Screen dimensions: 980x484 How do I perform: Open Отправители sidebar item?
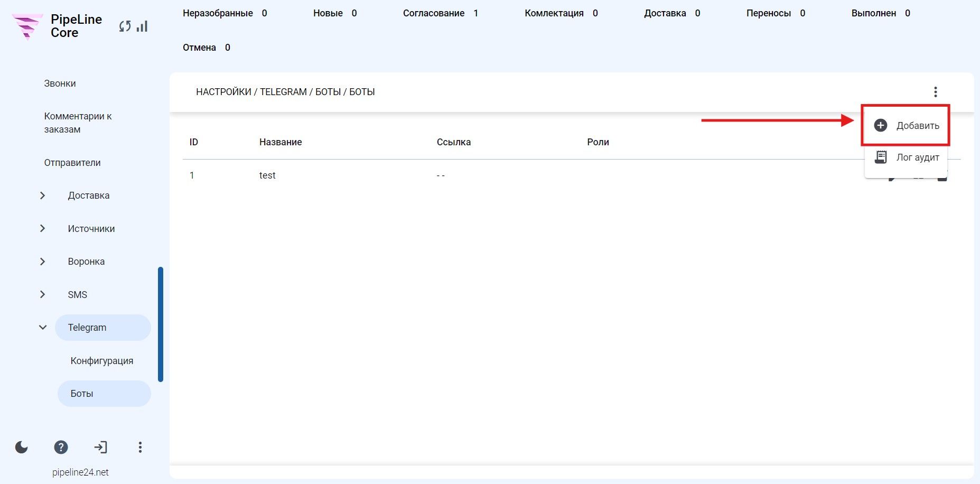(72, 163)
